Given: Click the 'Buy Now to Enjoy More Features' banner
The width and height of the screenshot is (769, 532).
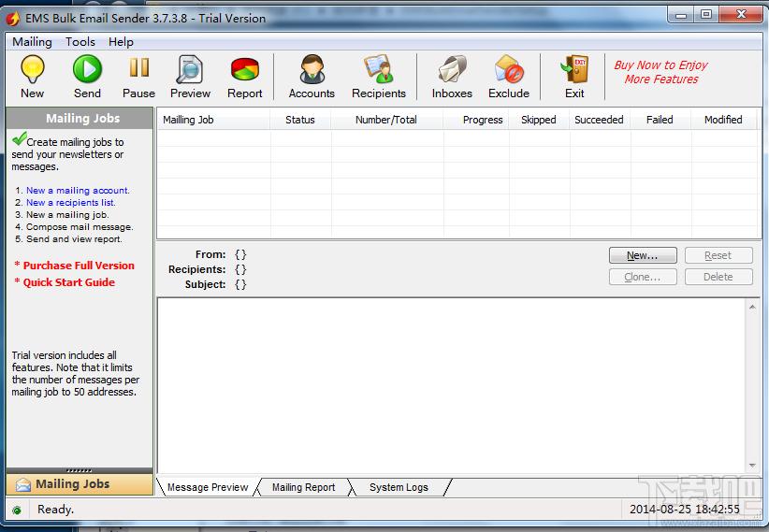Looking at the screenshot, I should coord(660,72).
